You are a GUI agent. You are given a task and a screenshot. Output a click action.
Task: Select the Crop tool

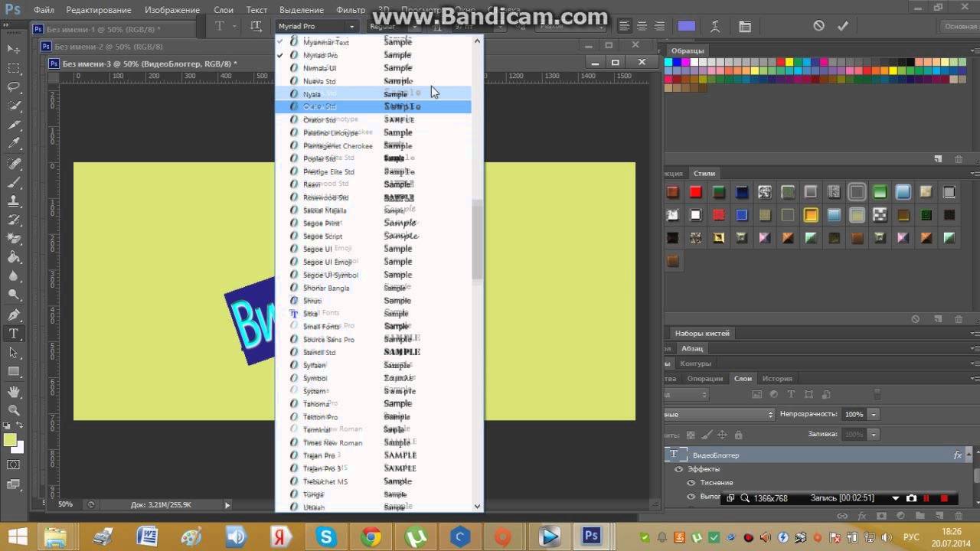click(x=14, y=125)
